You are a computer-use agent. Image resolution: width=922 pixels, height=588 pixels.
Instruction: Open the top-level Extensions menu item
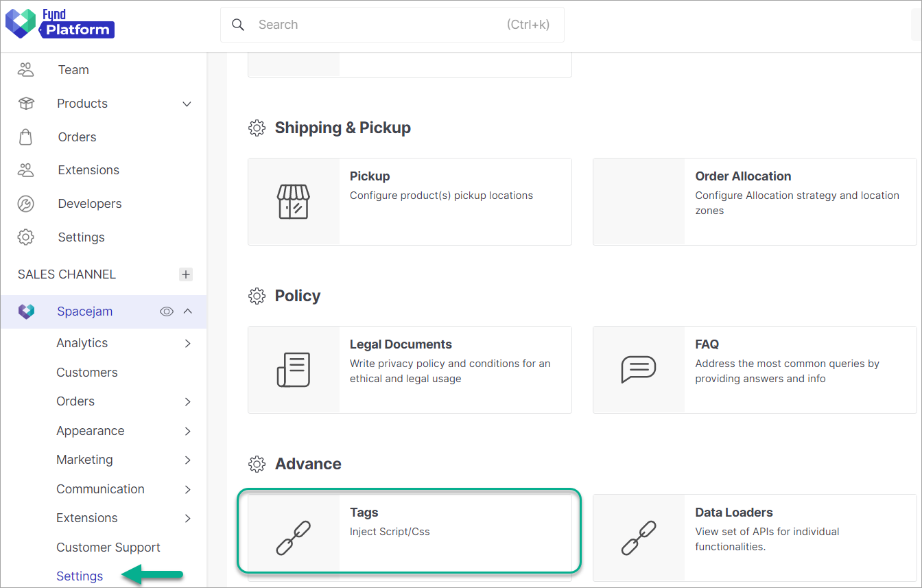[x=88, y=170]
